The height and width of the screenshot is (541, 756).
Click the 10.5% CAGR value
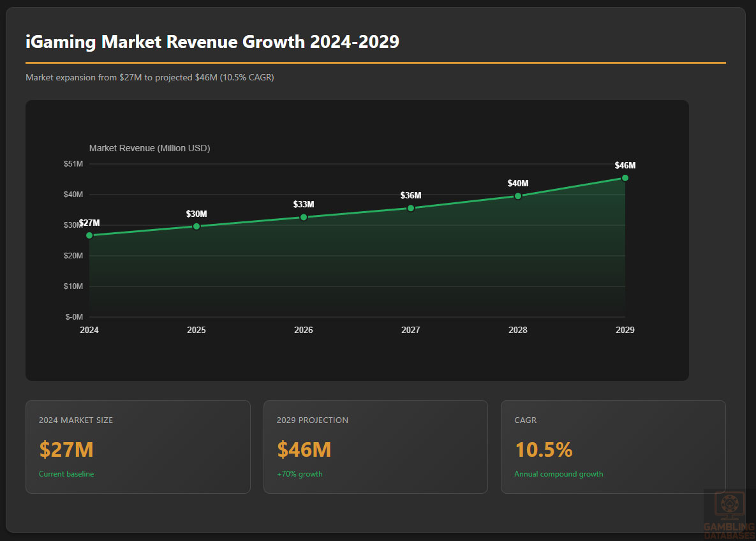[544, 450]
